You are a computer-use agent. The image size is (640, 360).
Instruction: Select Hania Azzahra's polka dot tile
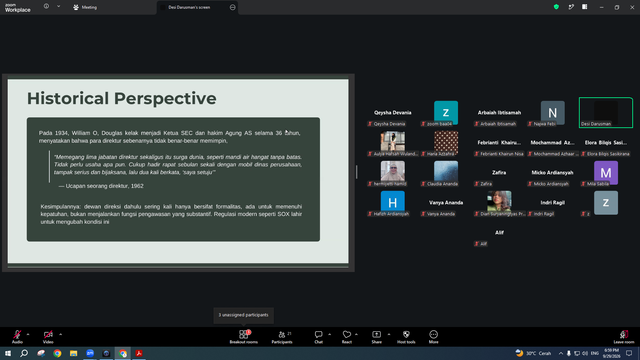[446, 143]
